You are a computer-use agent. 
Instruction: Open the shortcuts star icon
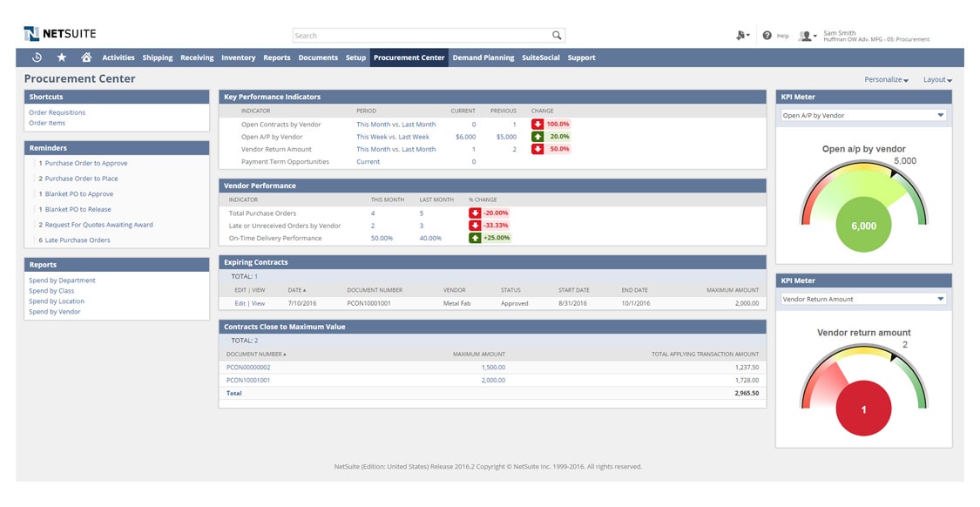pyautogui.click(x=61, y=57)
